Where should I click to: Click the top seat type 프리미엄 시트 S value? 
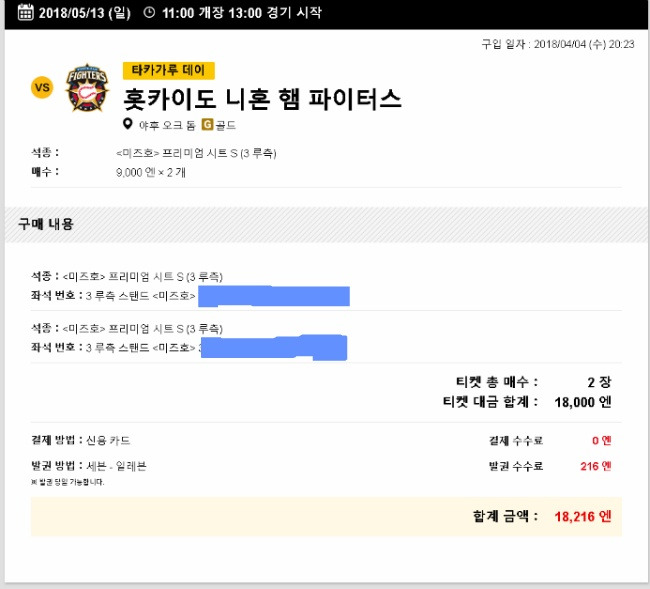pyautogui.click(x=196, y=153)
